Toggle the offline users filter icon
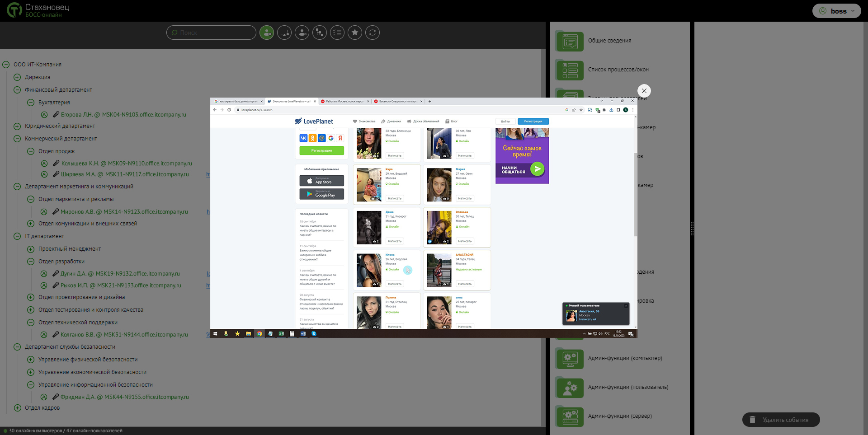 point(302,33)
